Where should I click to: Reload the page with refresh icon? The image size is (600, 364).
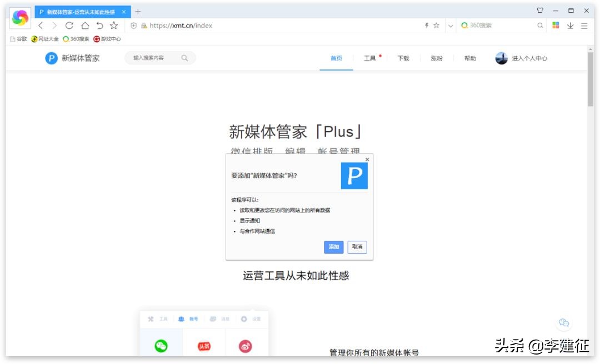click(69, 25)
